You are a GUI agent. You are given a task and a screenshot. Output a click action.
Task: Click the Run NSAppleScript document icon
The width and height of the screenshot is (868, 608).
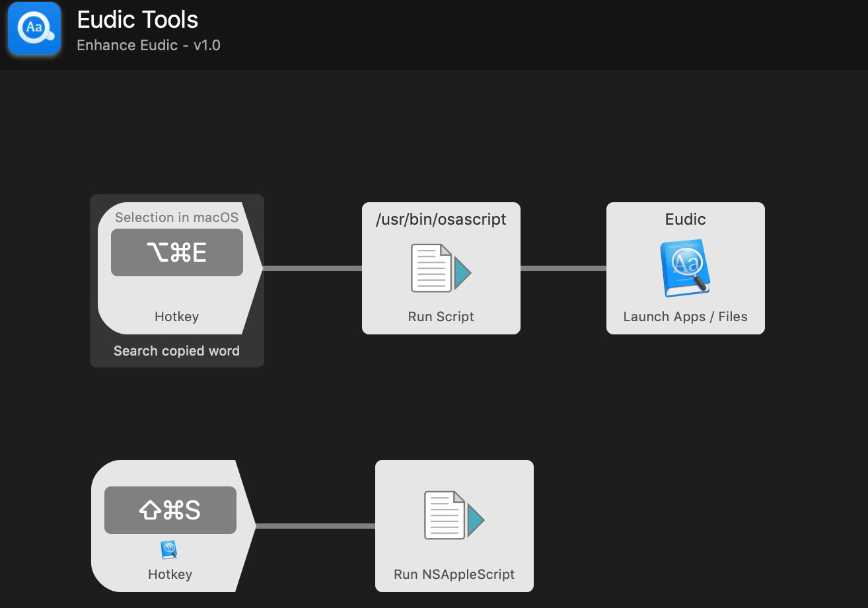[x=454, y=515]
